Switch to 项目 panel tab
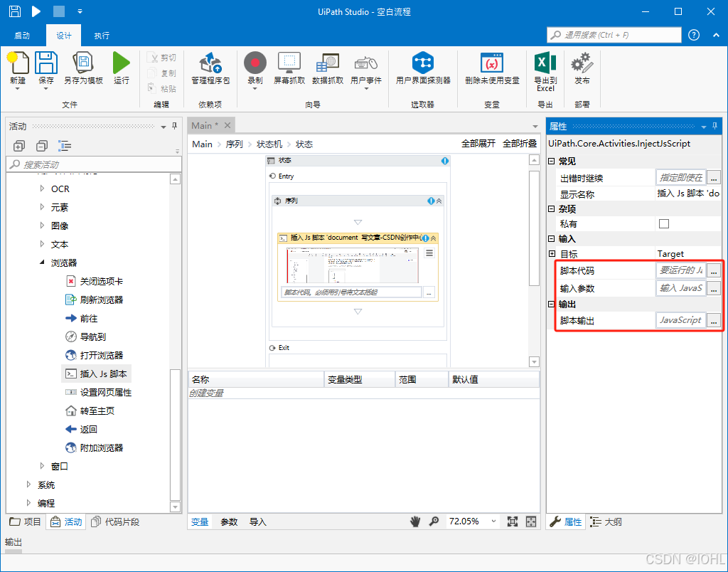The width and height of the screenshot is (728, 572). pos(26,521)
